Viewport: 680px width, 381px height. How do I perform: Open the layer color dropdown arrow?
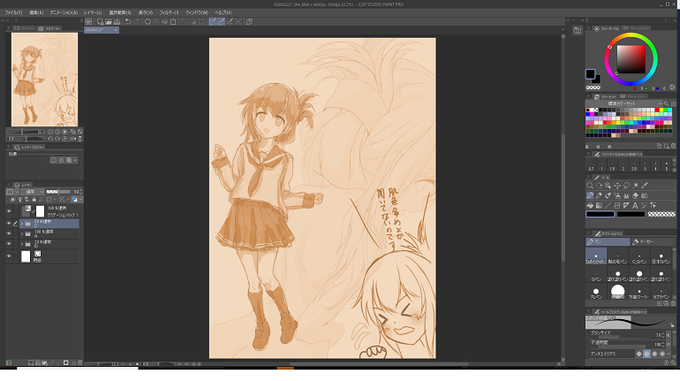pyautogui.click(x=81, y=199)
